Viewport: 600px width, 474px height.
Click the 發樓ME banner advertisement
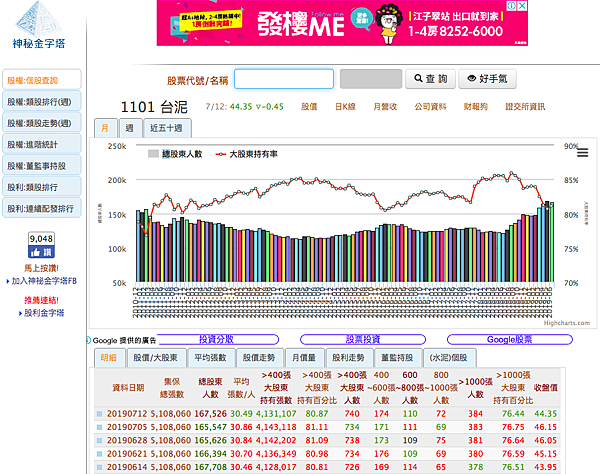[342, 23]
